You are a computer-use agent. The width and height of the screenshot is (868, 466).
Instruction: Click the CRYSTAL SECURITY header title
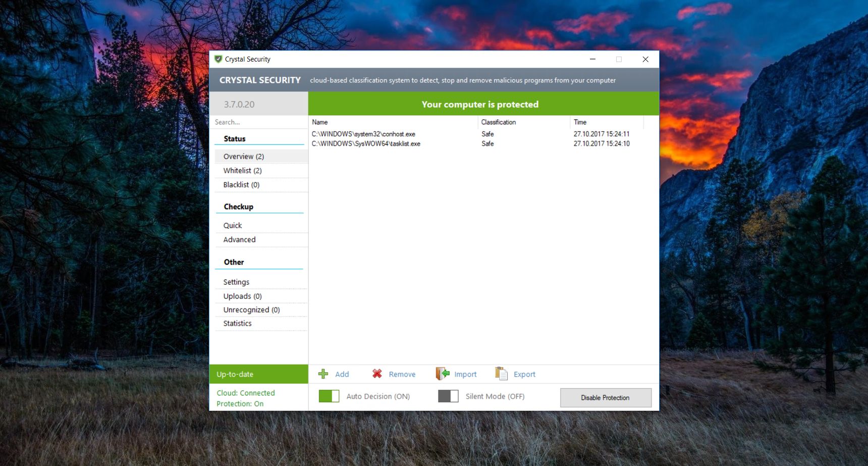point(260,80)
